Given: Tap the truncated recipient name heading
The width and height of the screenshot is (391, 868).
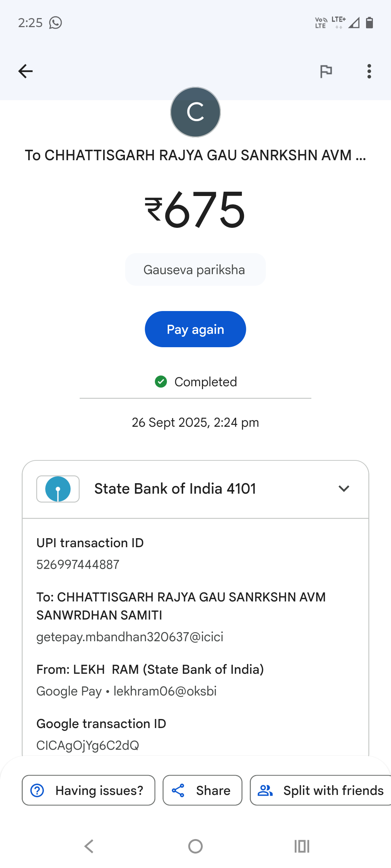Looking at the screenshot, I should click(195, 155).
